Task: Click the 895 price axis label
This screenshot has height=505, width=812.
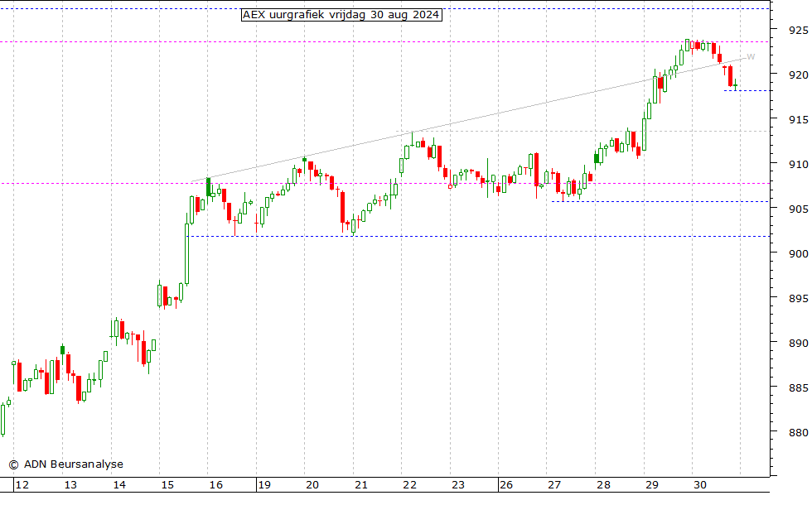Action: [x=798, y=298]
